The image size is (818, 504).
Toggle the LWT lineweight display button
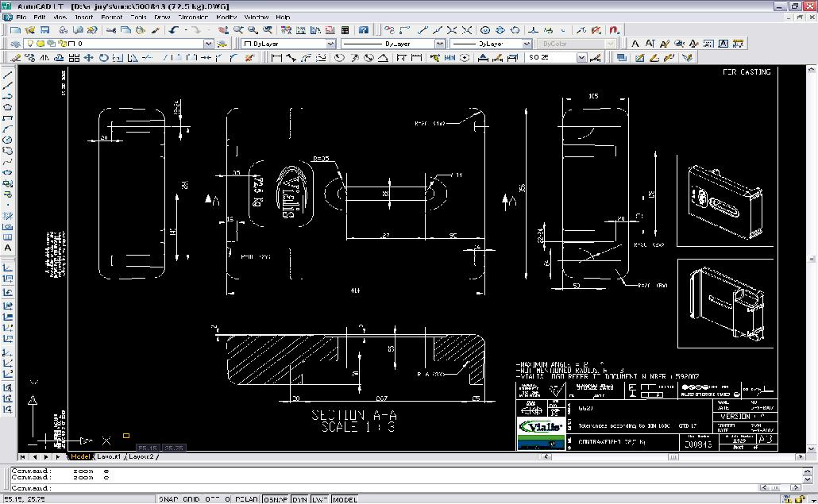pos(318,499)
